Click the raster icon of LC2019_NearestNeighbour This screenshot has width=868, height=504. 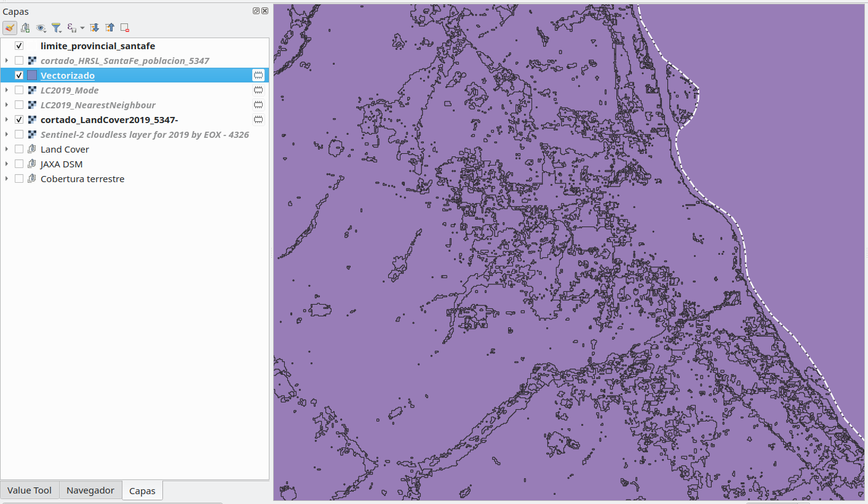32,105
